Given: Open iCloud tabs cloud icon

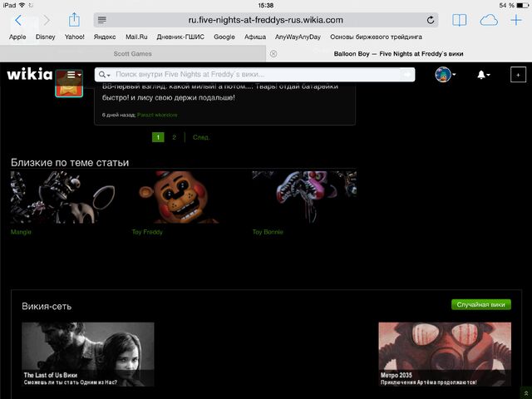Looking at the screenshot, I should click(x=489, y=20).
